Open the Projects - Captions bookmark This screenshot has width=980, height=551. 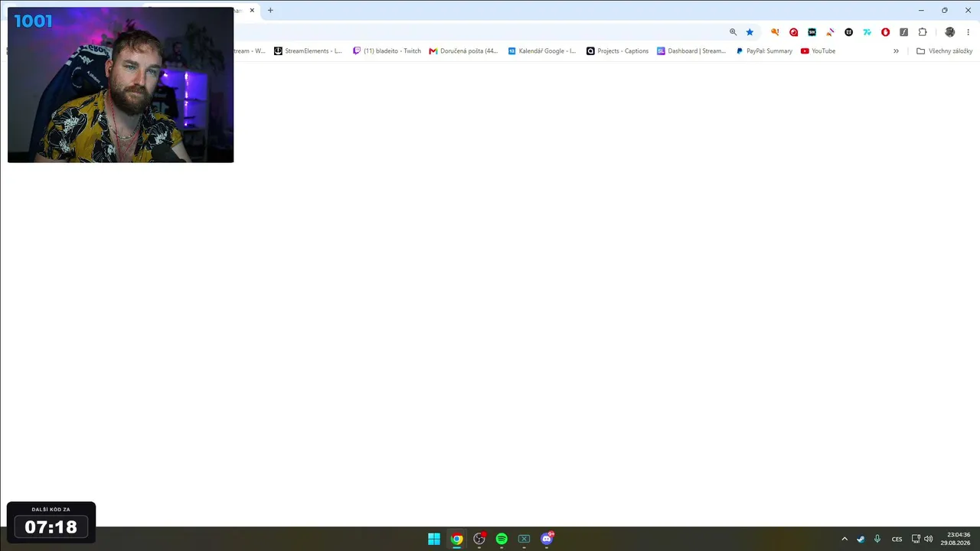point(617,51)
